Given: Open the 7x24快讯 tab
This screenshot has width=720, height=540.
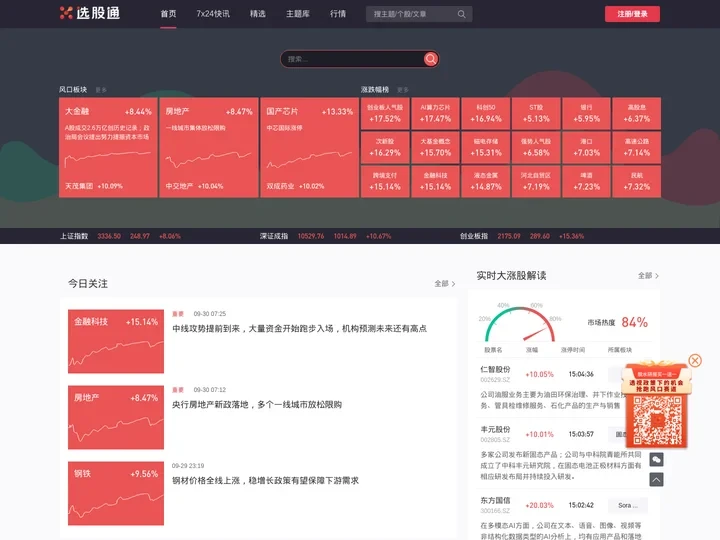Looking at the screenshot, I should click(213, 14).
